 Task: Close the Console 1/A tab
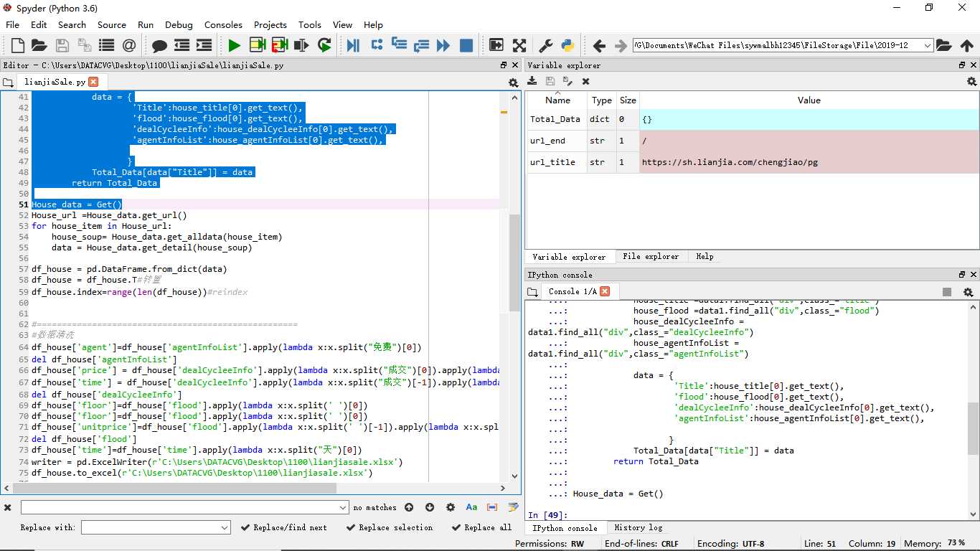click(605, 291)
